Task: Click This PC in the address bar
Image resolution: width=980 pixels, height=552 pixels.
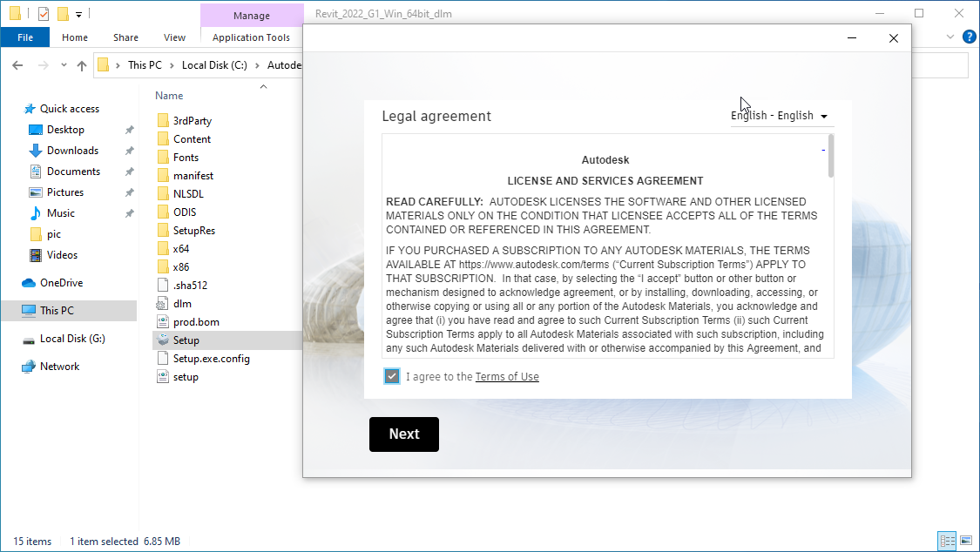Action: point(145,65)
